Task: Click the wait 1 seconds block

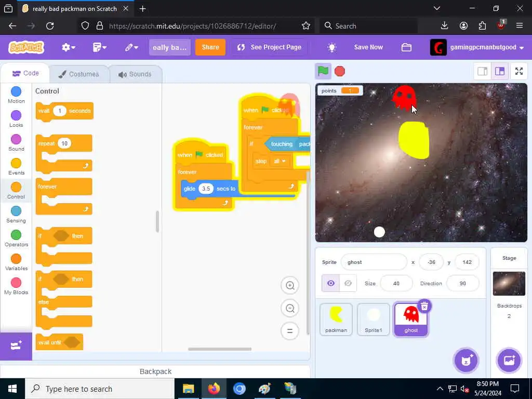Action: click(64, 111)
